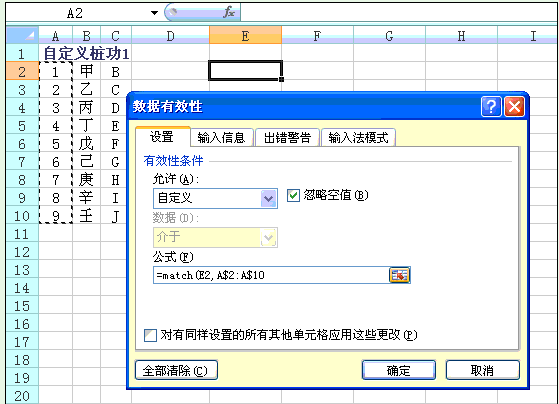Image resolution: width=559 pixels, height=404 pixels.
Task: Click the help question mark icon in dialog
Action: [491, 106]
